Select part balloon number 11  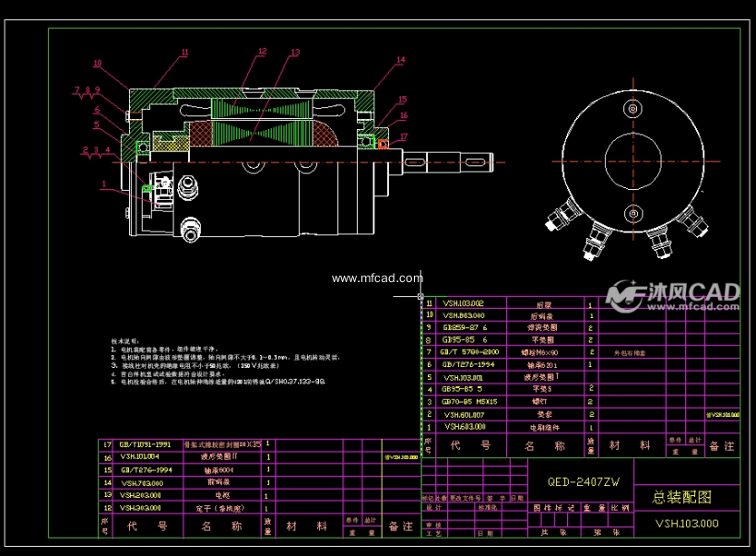click(x=184, y=53)
